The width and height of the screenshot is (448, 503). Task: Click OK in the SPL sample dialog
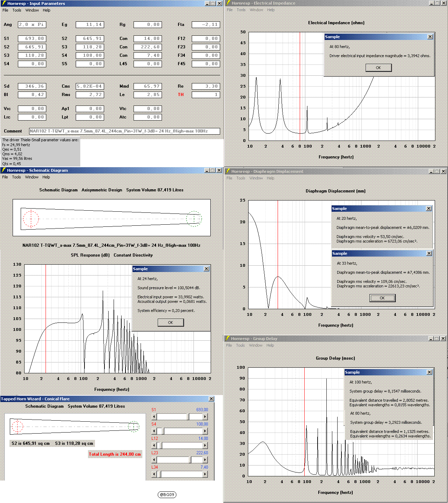point(171,322)
